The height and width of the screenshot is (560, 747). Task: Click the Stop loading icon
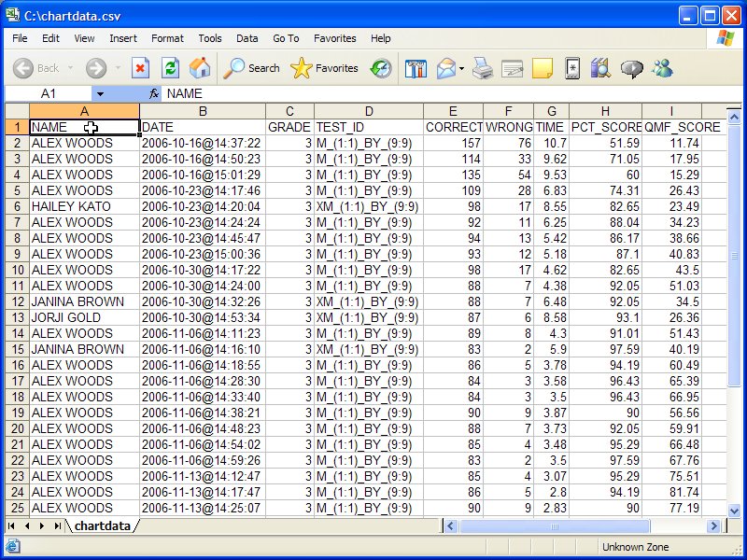tap(140, 68)
